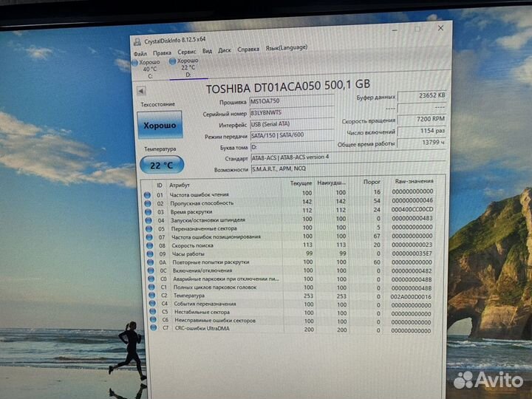
Task: Click the Стандарт field ATA8-ACS
Action: pos(348,157)
